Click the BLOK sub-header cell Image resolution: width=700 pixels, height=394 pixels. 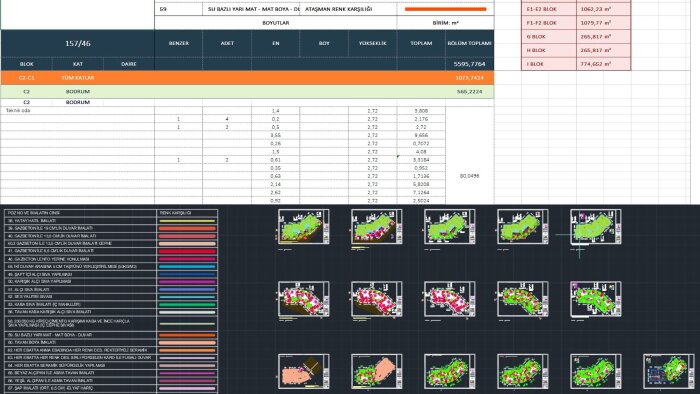26,64
